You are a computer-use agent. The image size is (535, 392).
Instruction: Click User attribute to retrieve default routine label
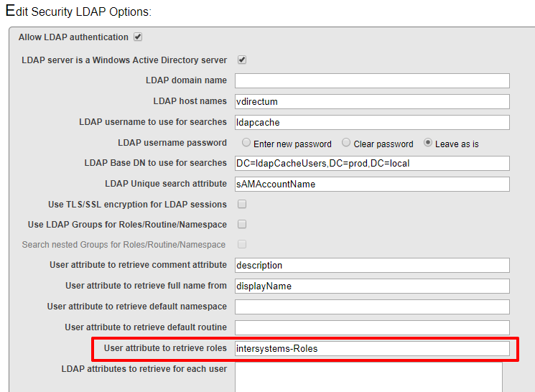click(146, 327)
